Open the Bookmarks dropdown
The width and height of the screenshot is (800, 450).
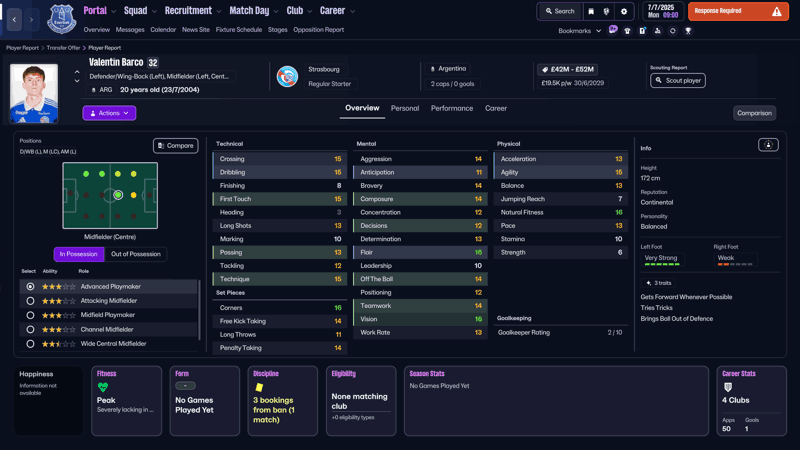point(580,31)
